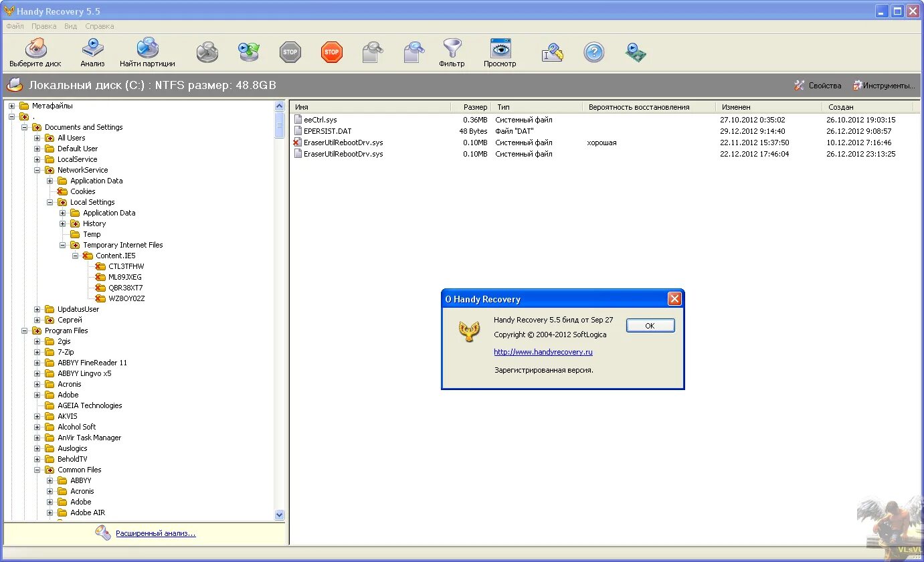Collapse the NetworkService tree node

pyautogui.click(x=37, y=170)
